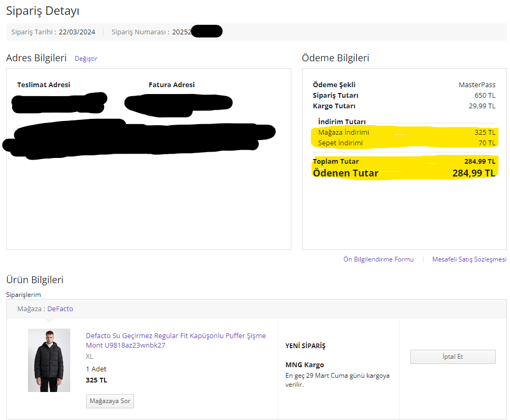Click the black puffer jacket thumbnail
Image resolution: width=510 pixels, height=420 pixels.
(x=49, y=360)
